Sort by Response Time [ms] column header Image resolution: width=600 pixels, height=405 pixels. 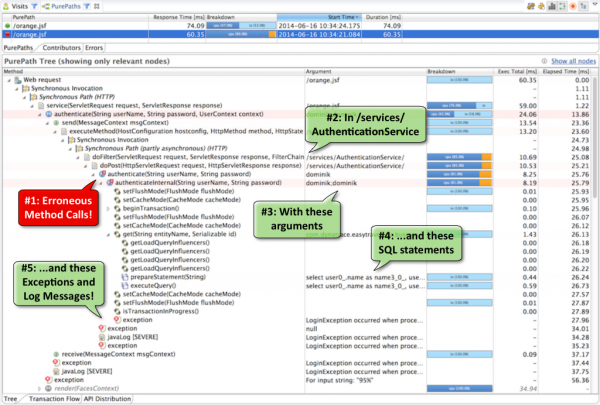pyautogui.click(x=177, y=17)
